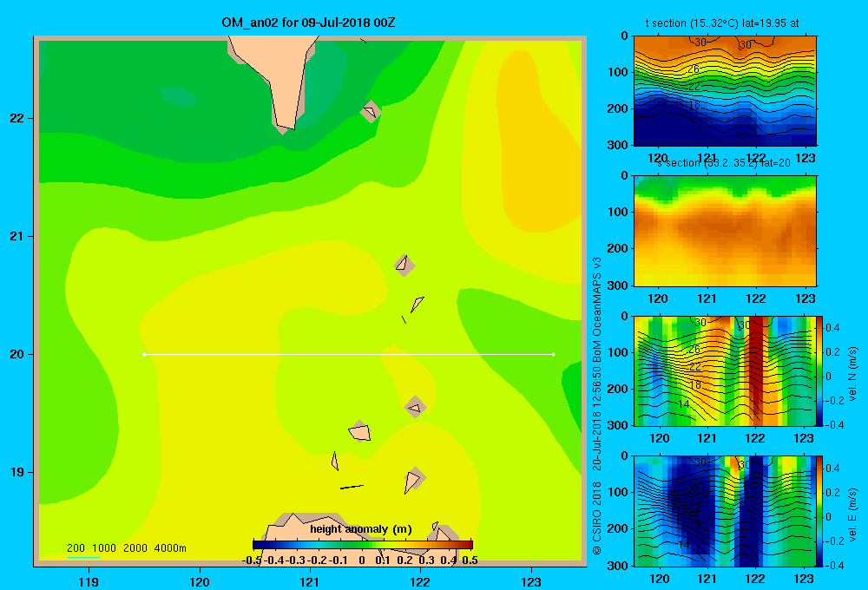Click the small island east of Taiwan's southern tip
The height and width of the screenshot is (590, 868).
click(371, 111)
